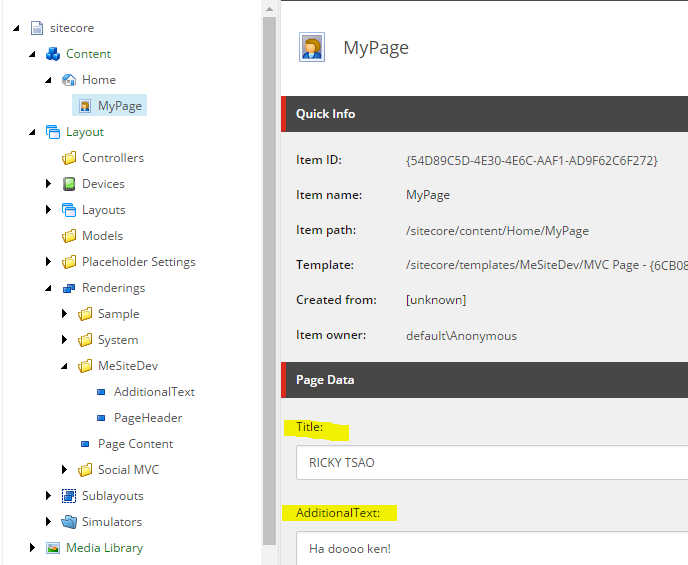Click the Media Library icon
688x565 pixels.
53,548
